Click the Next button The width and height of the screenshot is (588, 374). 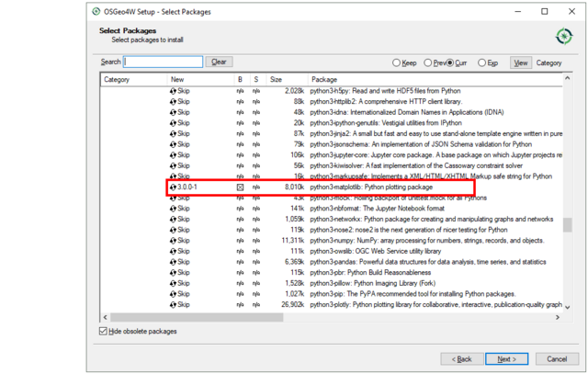click(506, 359)
